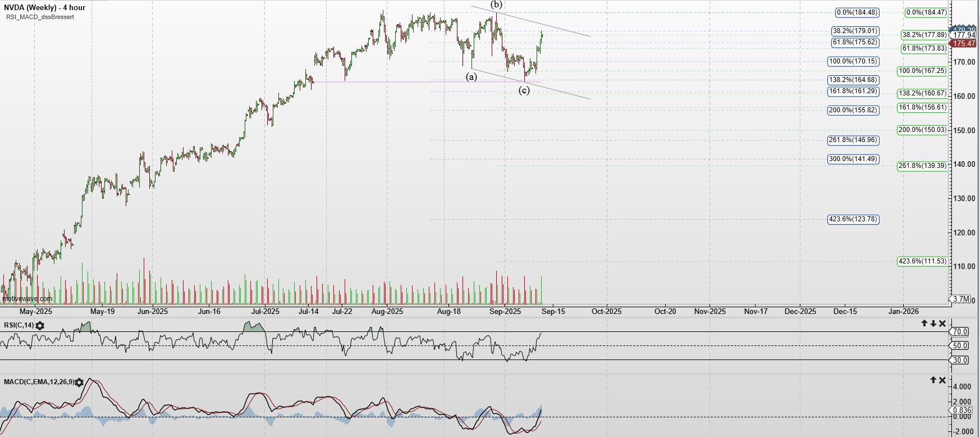Select blue Fibonacci label 138.2%(164.68)
The image size is (980, 437).
click(854, 80)
